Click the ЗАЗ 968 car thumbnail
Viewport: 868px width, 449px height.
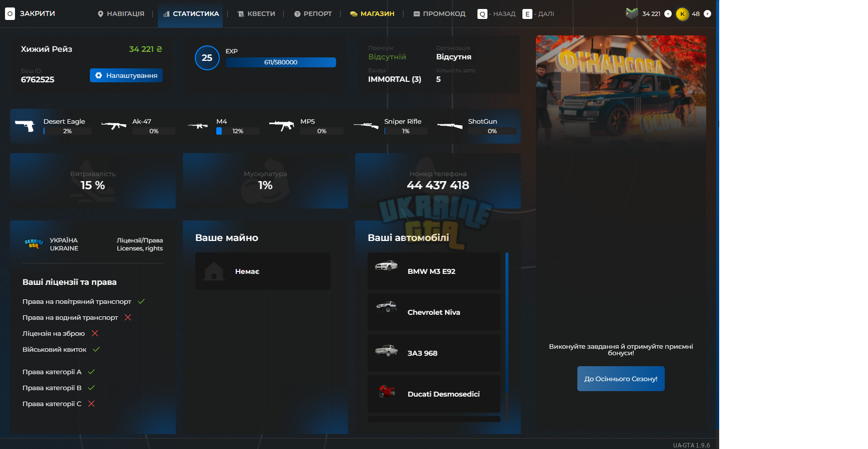tap(387, 351)
